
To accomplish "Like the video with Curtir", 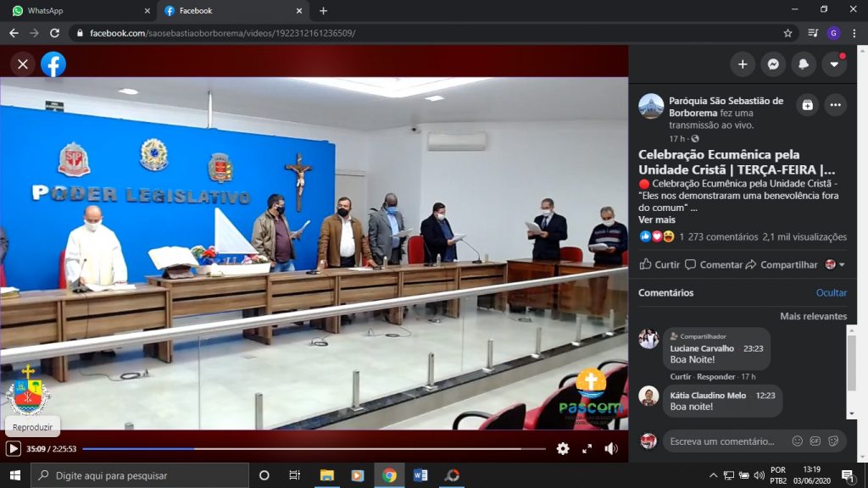I will pos(659,264).
